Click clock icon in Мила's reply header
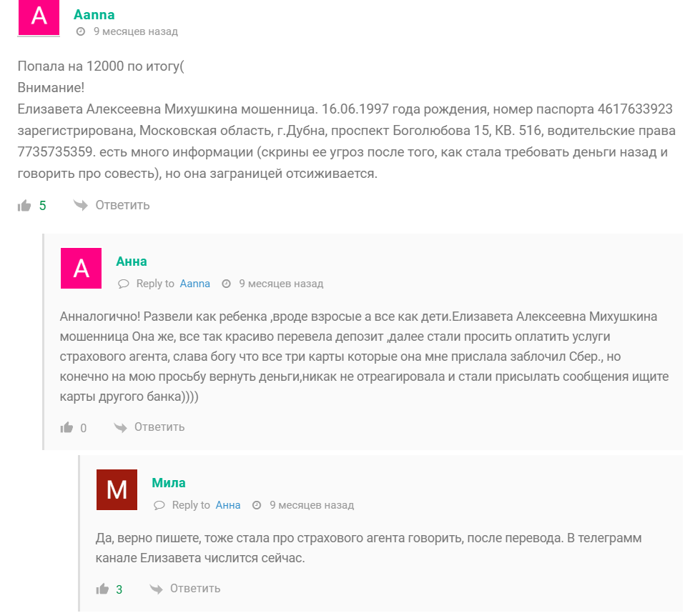 (x=257, y=505)
